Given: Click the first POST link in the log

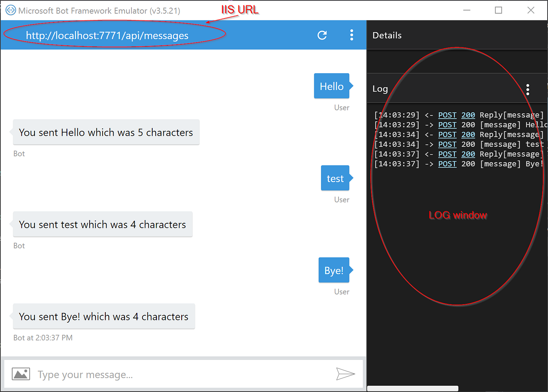Looking at the screenshot, I should tap(447, 115).
